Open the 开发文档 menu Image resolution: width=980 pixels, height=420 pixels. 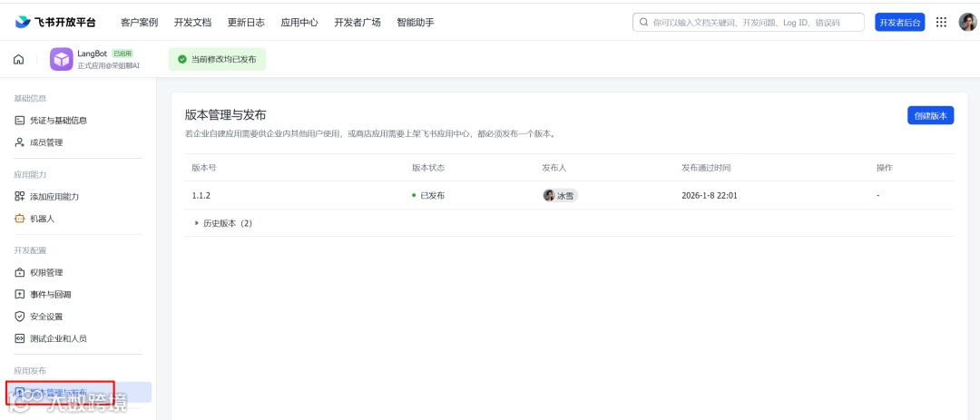[192, 23]
